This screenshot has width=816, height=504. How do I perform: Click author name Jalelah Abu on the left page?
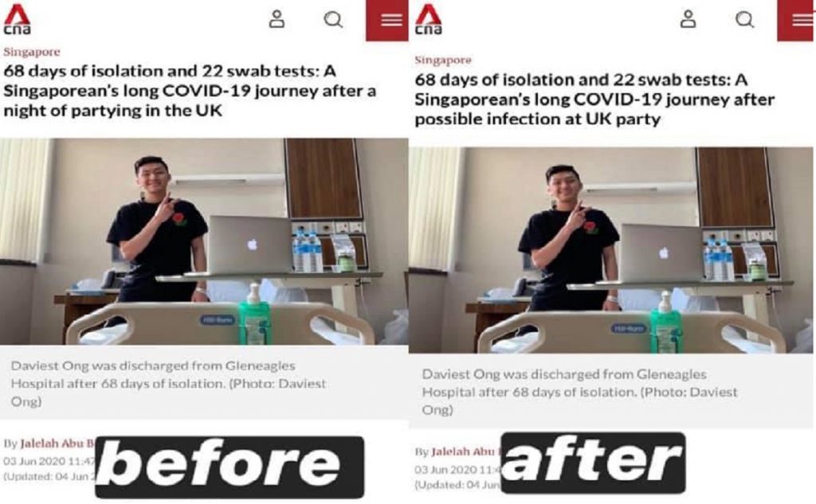click(x=57, y=443)
